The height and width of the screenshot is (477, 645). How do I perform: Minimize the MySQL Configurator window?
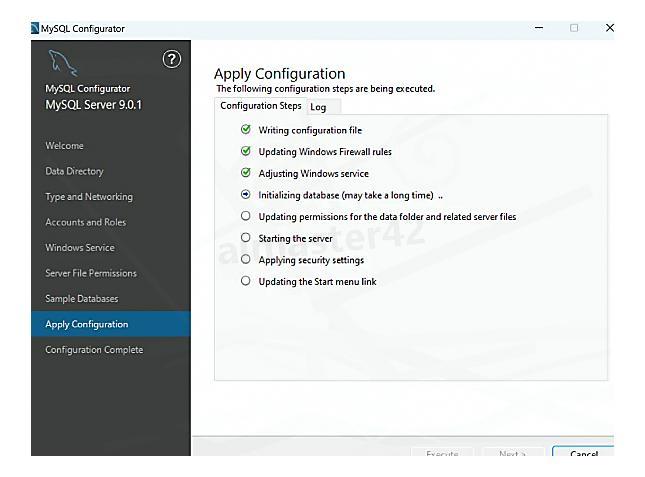point(540,28)
